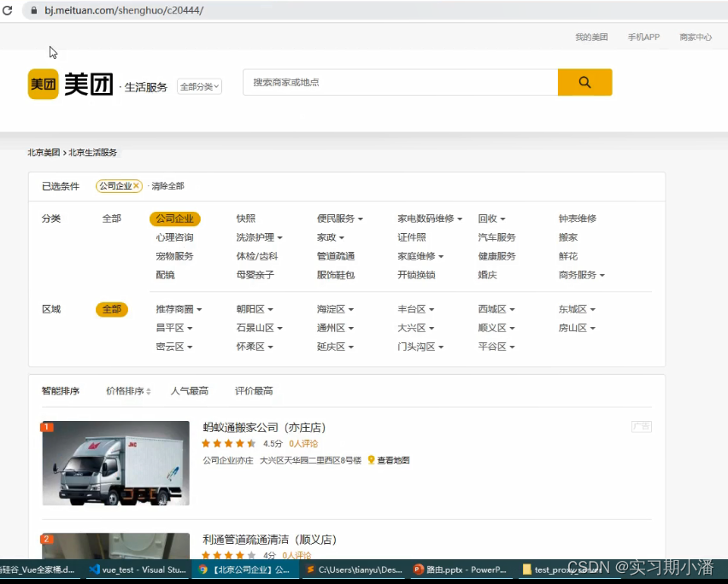Click the 北京美团 breadcrumb link
Viewport: 728px width, 584px height.
[x=44, y=152]
